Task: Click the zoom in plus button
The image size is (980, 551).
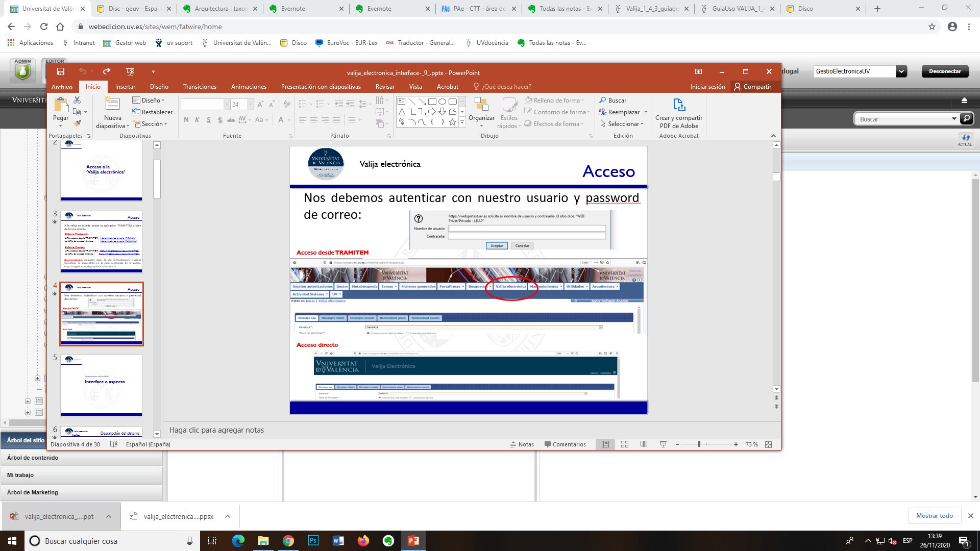Action: point(736,444)
